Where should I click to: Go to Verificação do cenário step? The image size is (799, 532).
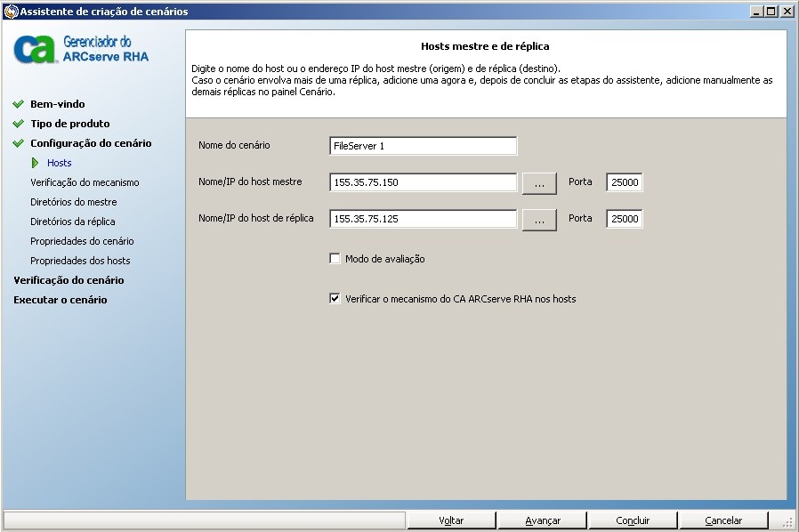pyautogui.click(x=69, y=280)
